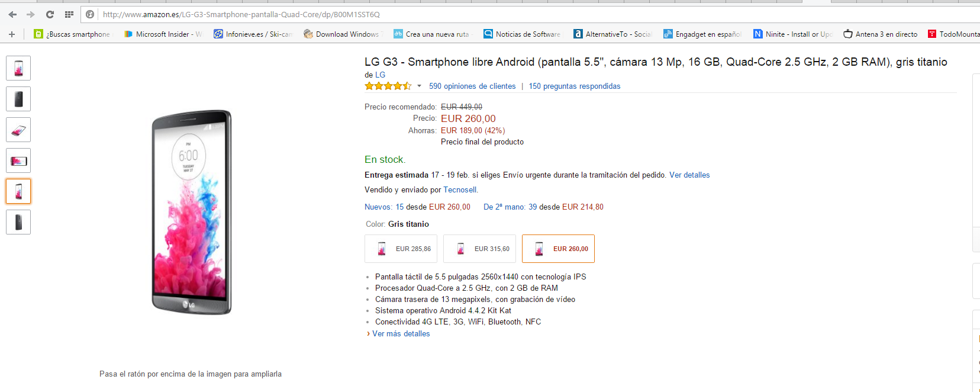Click the plus icon on bookmarks bar
Image resolution: width=980 pixels, height=392 pixels.
[x=12, y=34]
